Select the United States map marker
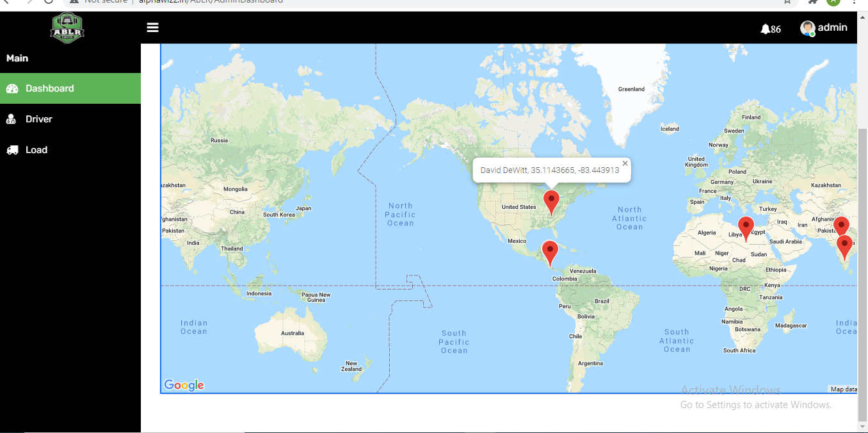 (x=551, y=202)
